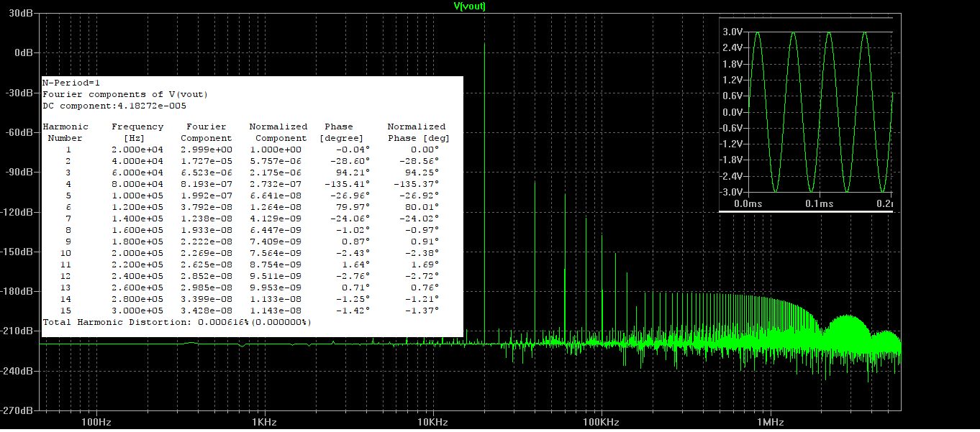Click the second harmonic frequency 4.000e+04

137,161
